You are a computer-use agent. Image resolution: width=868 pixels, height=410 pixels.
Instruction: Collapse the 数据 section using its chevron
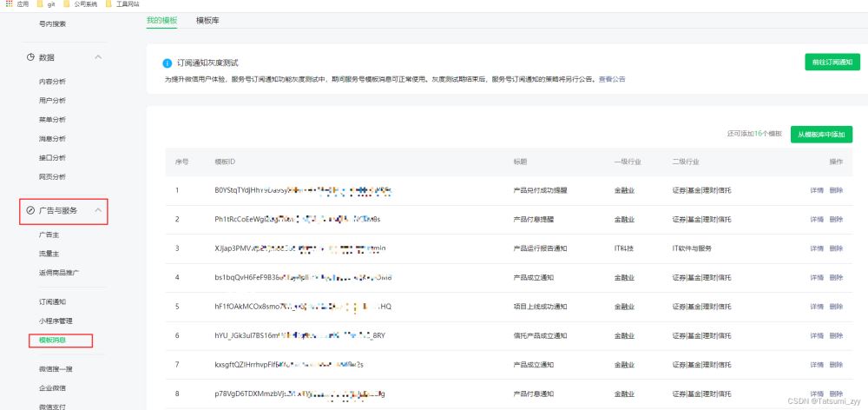click(x=97, y=57)
